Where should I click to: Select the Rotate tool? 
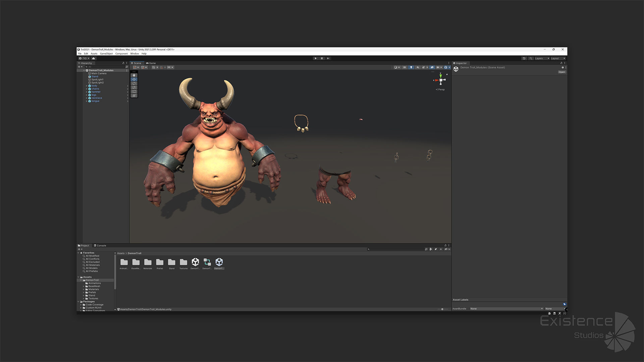coord(134,83)
